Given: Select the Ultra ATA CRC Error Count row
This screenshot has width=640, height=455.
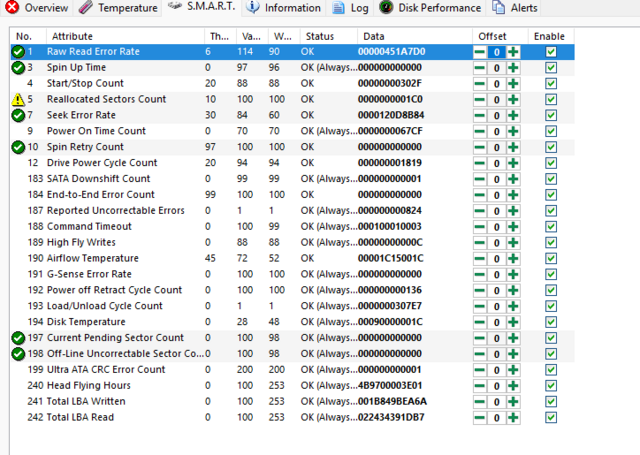Looking at the screenshot, I should coord(292,370).
